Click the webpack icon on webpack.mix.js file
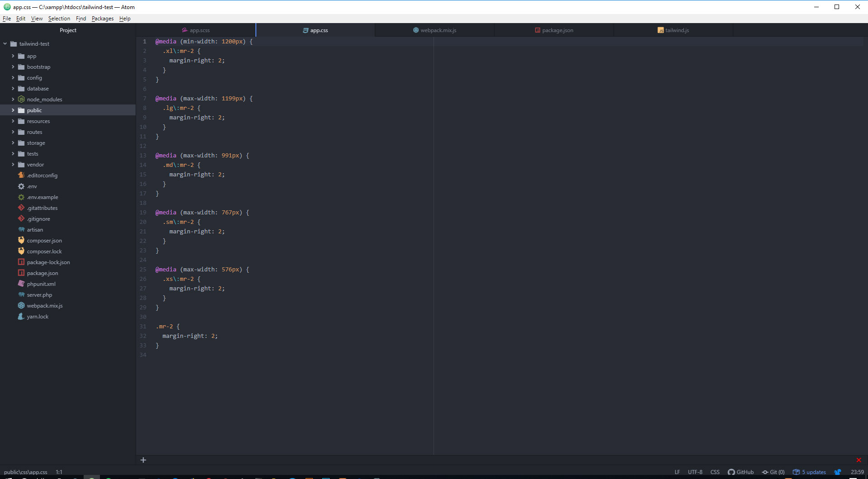 21,305
